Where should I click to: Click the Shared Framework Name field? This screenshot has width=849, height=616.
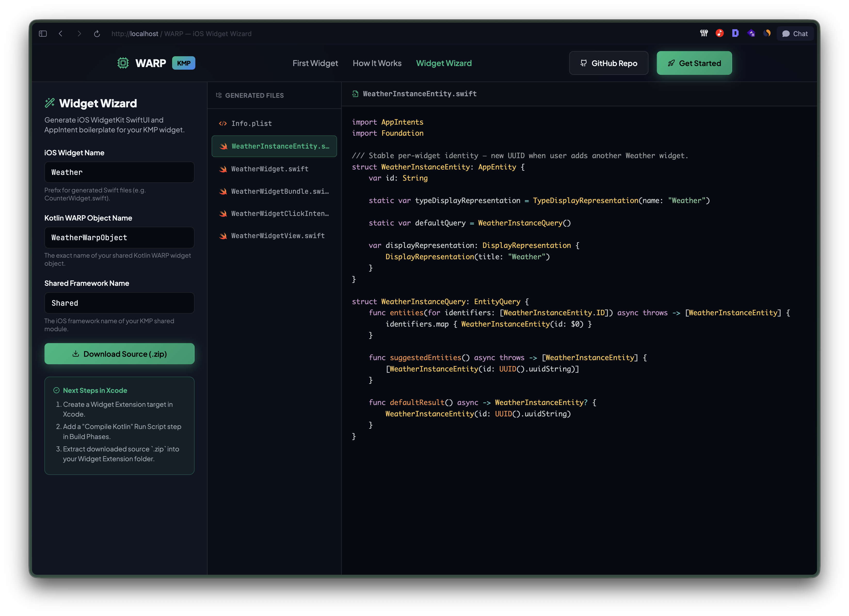[119, 303]
